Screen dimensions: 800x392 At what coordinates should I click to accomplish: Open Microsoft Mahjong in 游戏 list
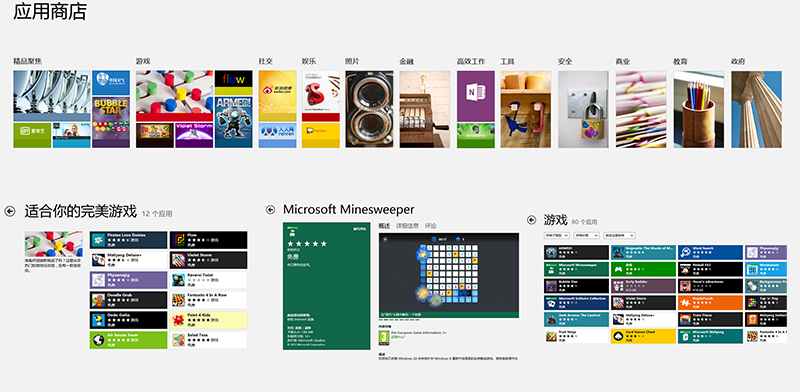[x=710, y=336]
